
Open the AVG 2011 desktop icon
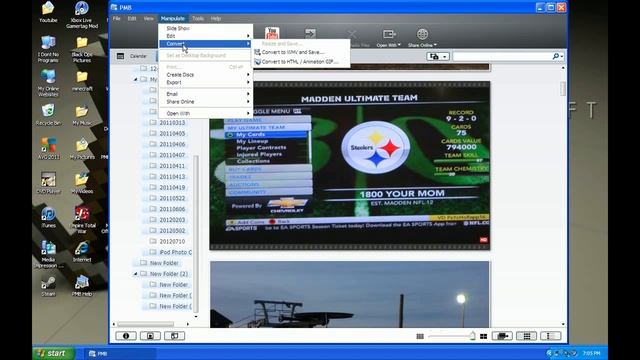(48, 148)
